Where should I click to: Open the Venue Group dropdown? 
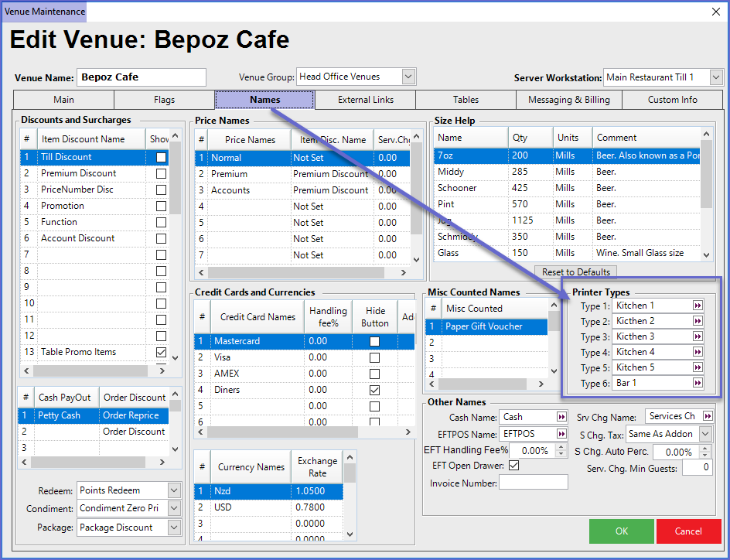coord(409,77)
